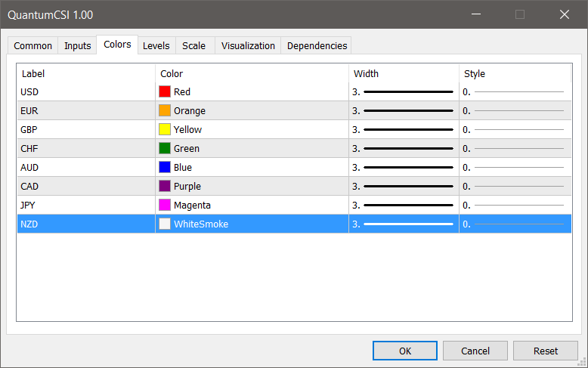Select the GBP row label
This screenshot has height=368, width=588.
27,129
